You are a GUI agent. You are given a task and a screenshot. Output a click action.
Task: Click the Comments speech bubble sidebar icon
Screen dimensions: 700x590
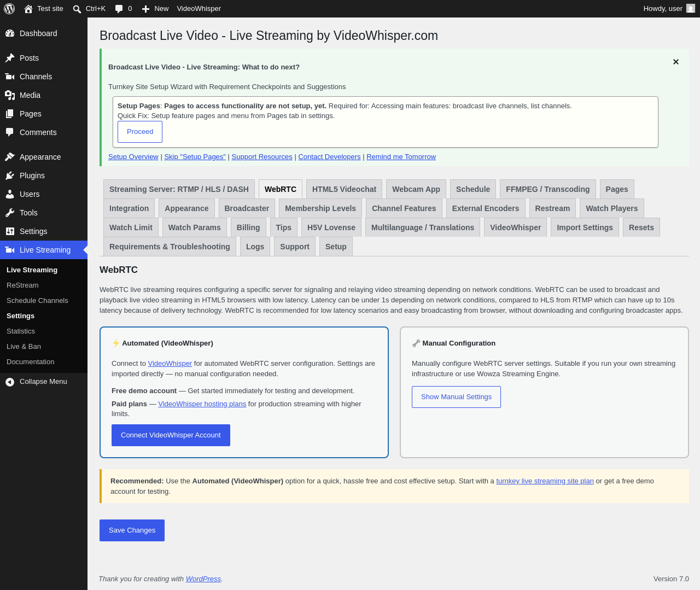[x=10, y=132]
